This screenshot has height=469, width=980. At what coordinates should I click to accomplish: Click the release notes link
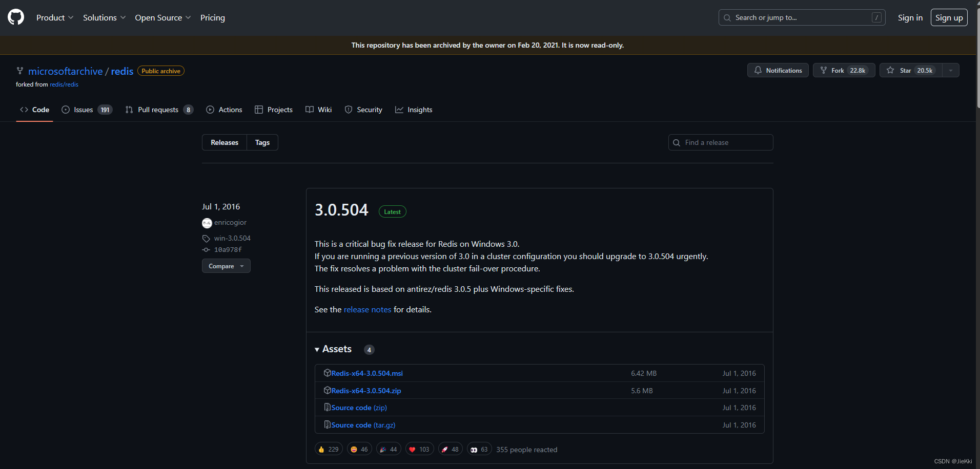(367, 309)
